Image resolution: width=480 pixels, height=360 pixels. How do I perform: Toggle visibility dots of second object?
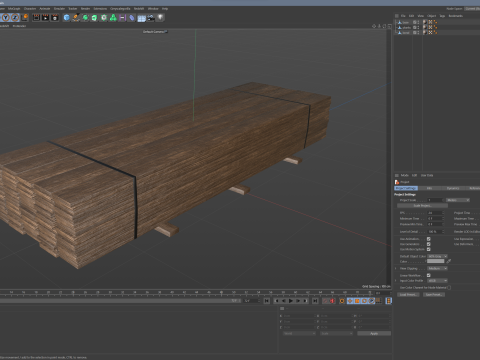pyautogui.click(x=418, y=27)
